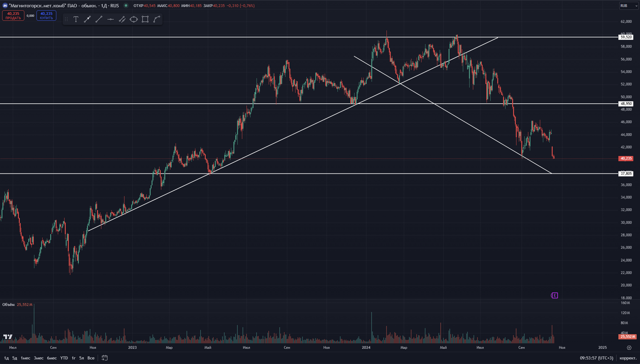Click the volume label 25,552 M on the axis
640x364 pixels.
coord(627,337)
